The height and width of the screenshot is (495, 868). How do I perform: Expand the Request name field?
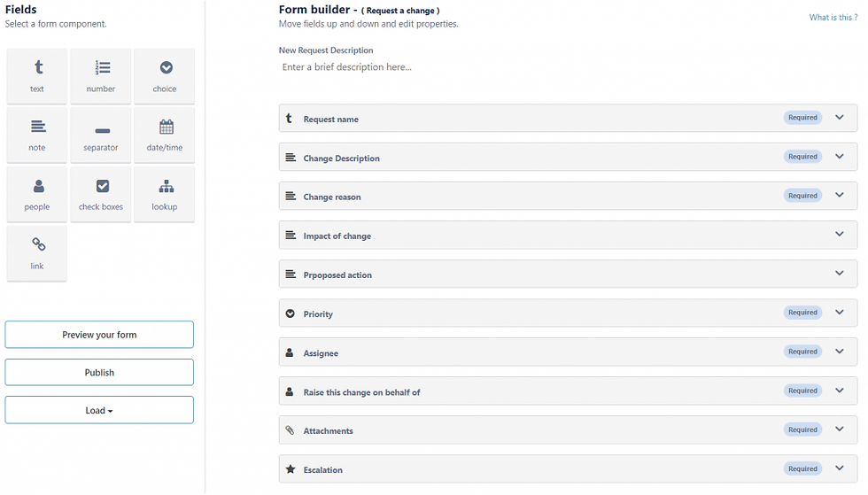pyautogui.click(x=840, y=118)
